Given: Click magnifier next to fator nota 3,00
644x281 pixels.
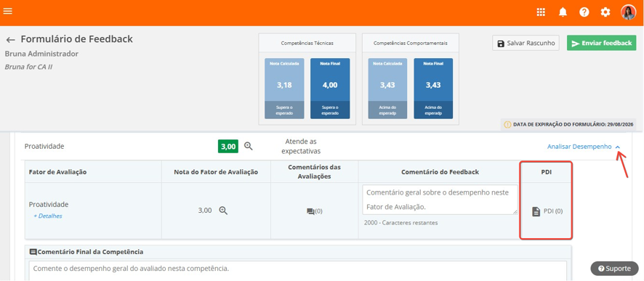Looking at the screenshot, I should click(x=223, y=211).
